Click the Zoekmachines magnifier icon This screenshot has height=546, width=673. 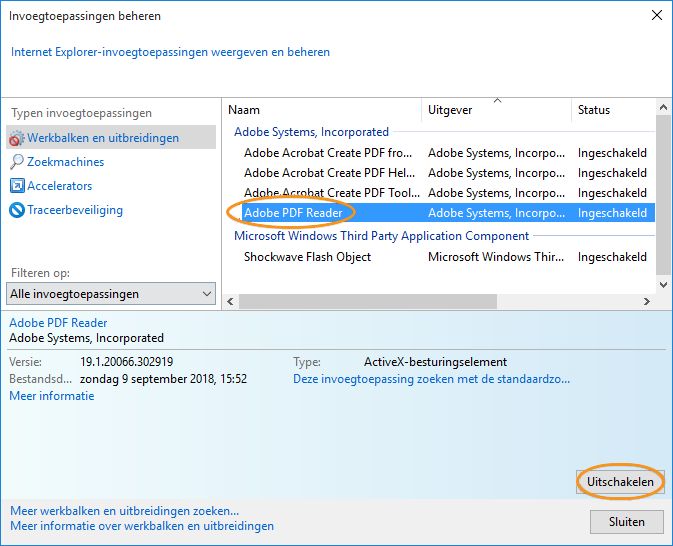click(17, 162)
